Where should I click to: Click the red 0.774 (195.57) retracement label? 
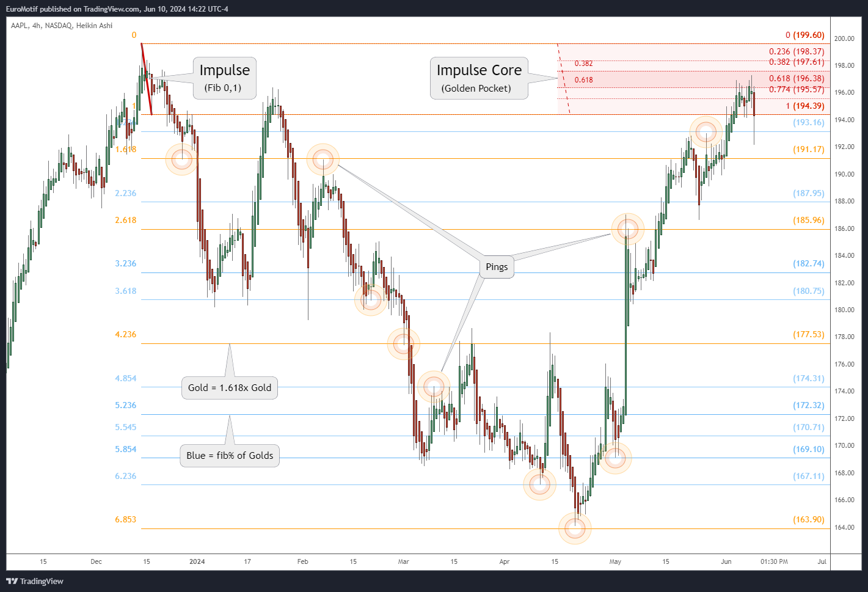(797, 89)
